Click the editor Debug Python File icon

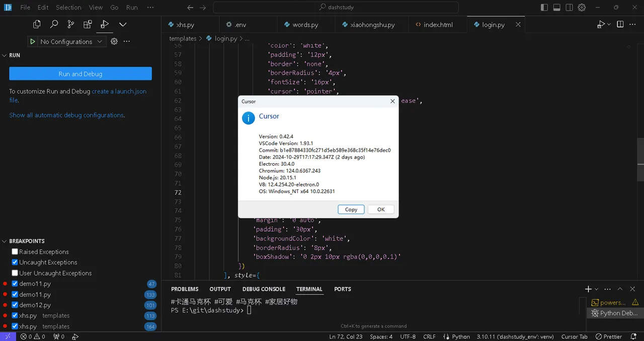(601, 24)
